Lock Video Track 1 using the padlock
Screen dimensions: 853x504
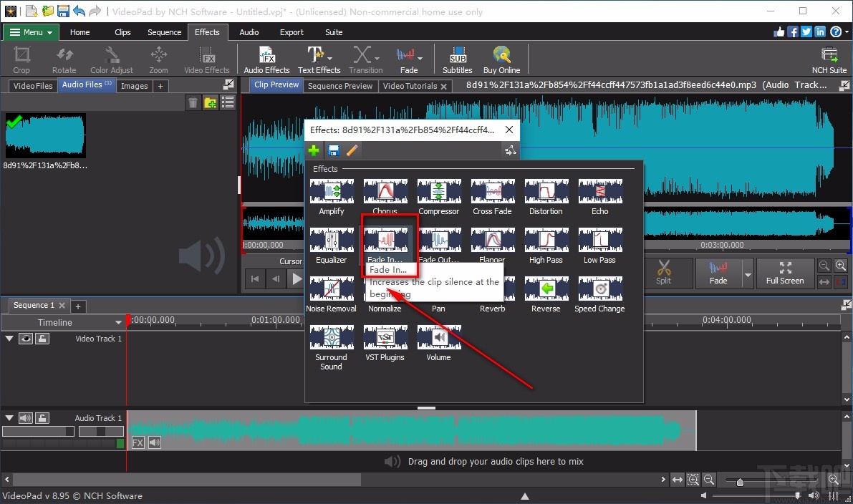coord(42,337)
